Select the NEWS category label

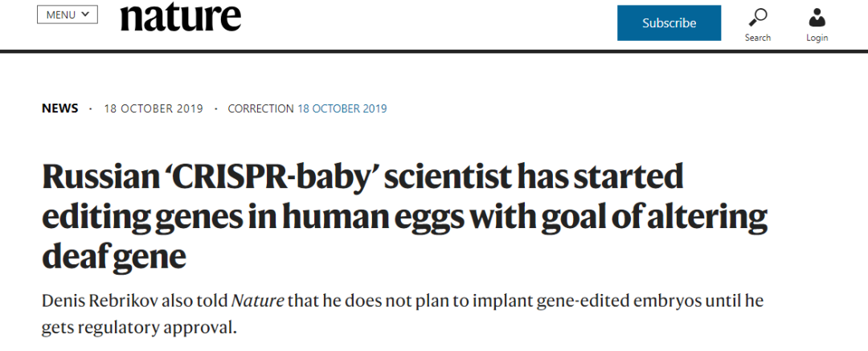60,108
